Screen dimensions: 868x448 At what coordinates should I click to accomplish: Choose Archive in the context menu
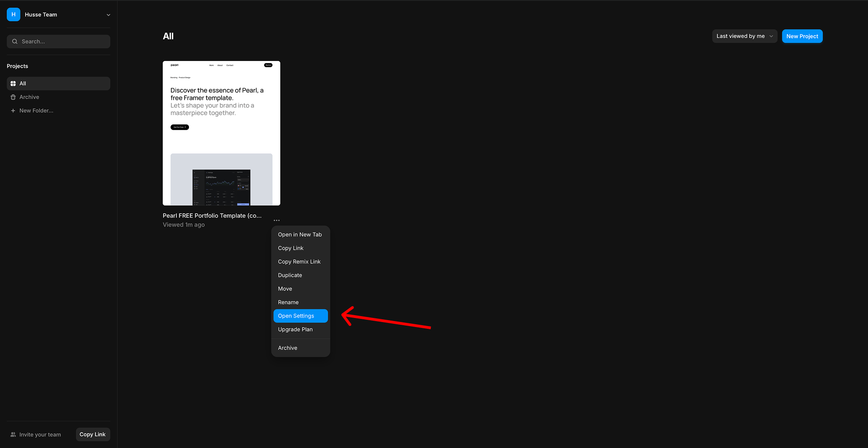click(x=301, y=348)
